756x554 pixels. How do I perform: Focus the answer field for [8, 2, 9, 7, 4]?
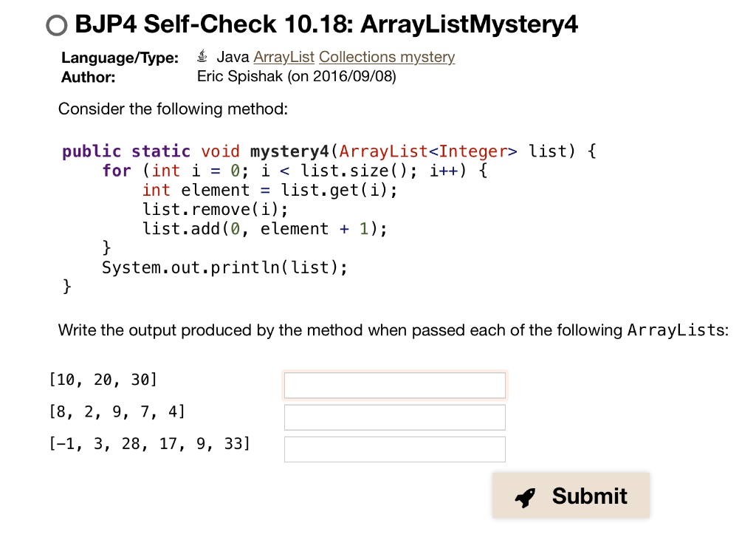[x=395, y=417]
